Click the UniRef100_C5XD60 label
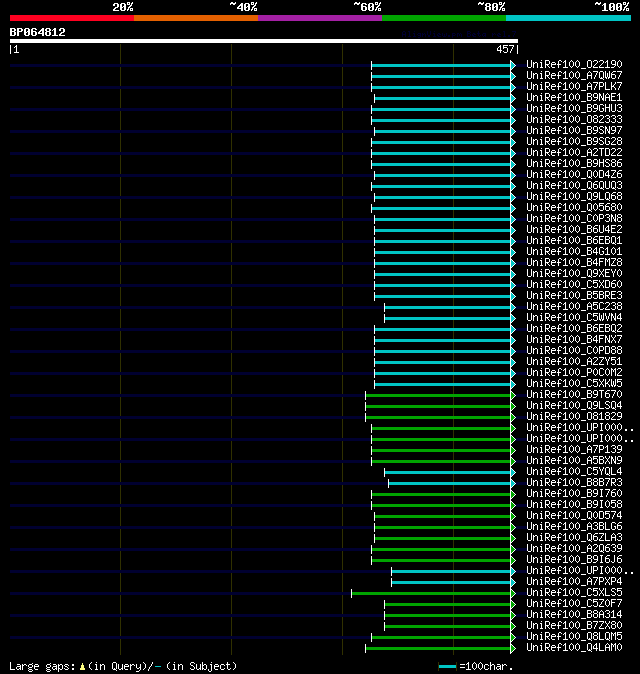Image resolution: width=640 pixels, height=674 pixels. [x=574, y=285]
